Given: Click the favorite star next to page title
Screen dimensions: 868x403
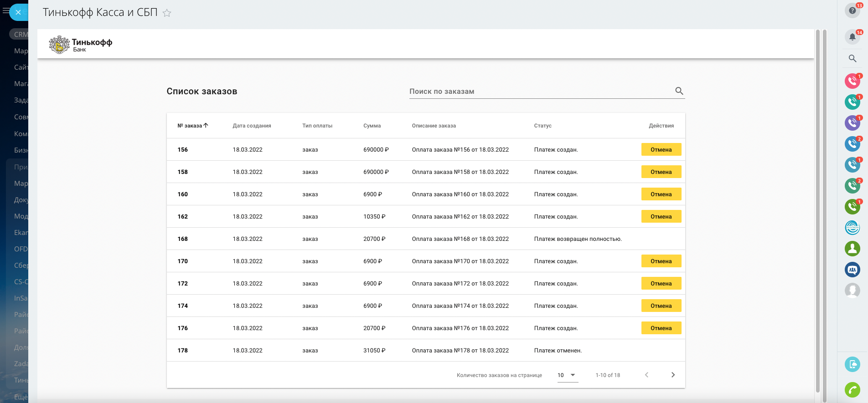Looking at the screenshot, I should coord(167,13).
